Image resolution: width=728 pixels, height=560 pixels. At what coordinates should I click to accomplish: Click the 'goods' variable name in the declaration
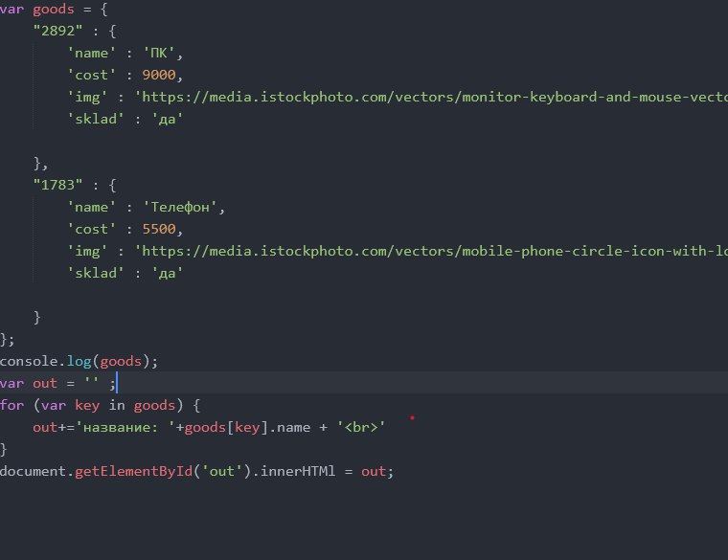54,10
